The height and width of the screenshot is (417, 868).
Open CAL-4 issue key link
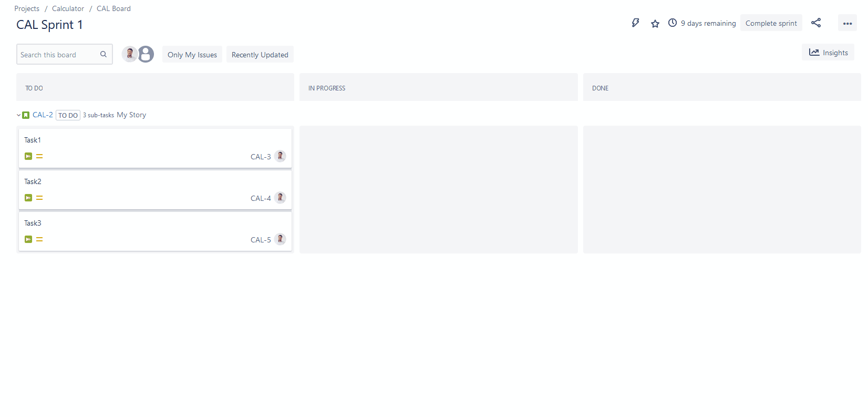[261, 198]
